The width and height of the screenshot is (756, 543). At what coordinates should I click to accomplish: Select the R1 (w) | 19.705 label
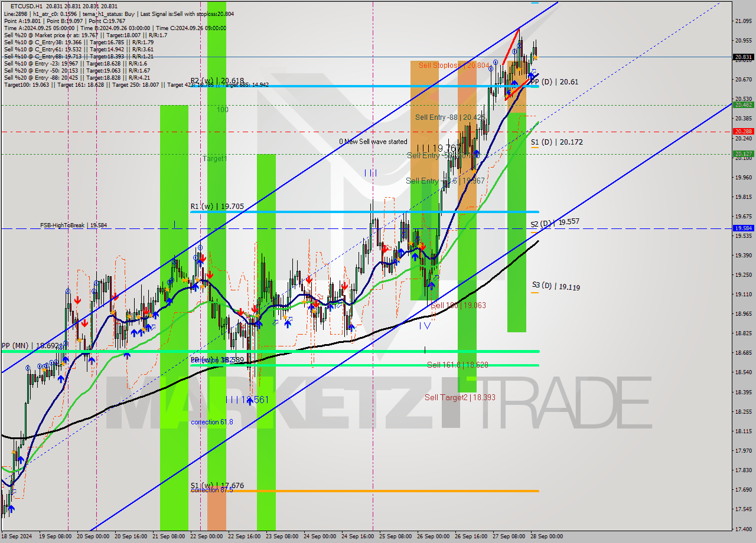pos(217,207)
